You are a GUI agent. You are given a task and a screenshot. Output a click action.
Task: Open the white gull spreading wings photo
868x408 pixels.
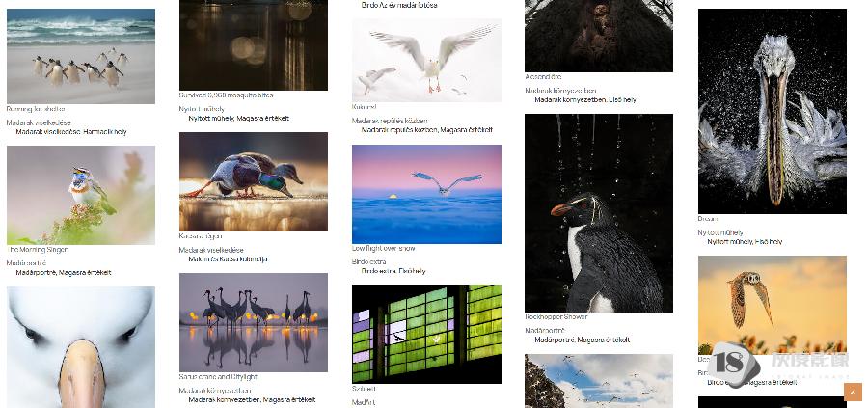coord(427,61)
